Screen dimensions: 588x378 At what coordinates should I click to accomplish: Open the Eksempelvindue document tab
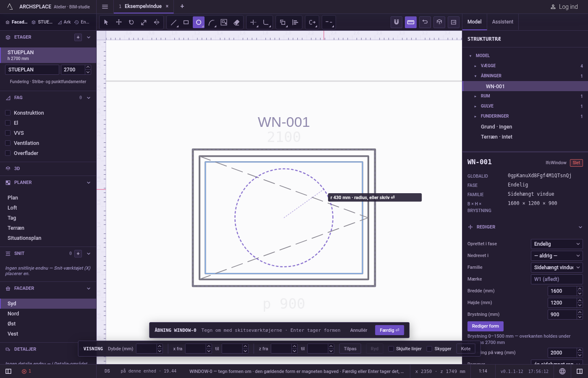tap(143, 6)
